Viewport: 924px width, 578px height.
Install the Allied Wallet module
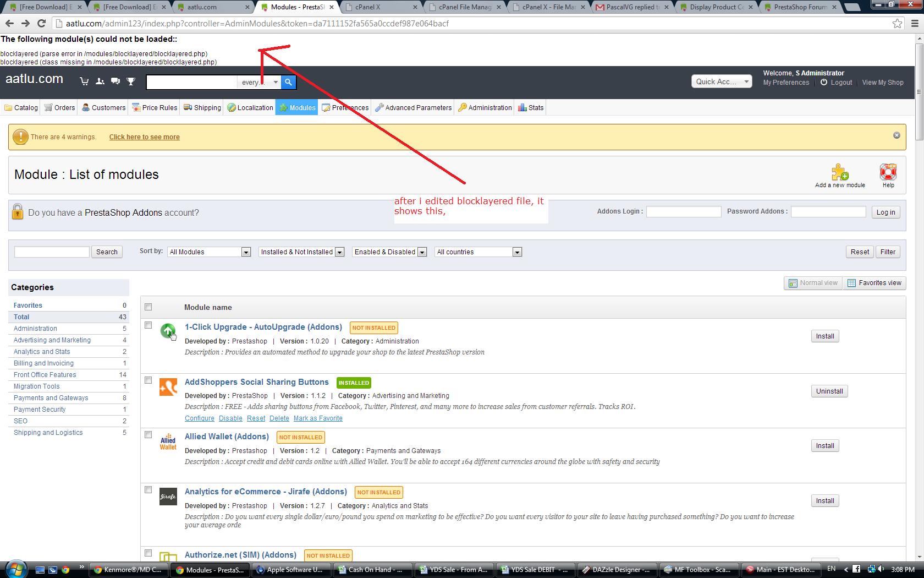coord(825,446)
